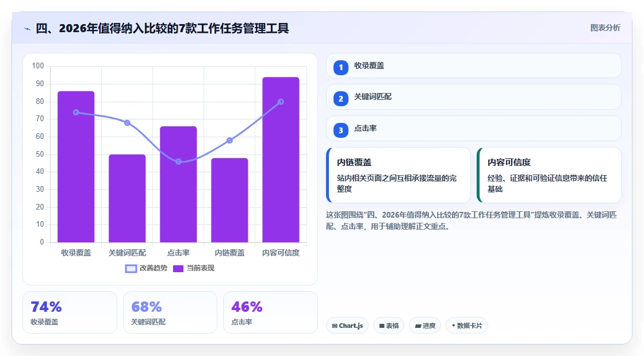Click the 收录覆盖 x-axis label
The width and height of the screenshot is (644, 356).
point(76,253)
